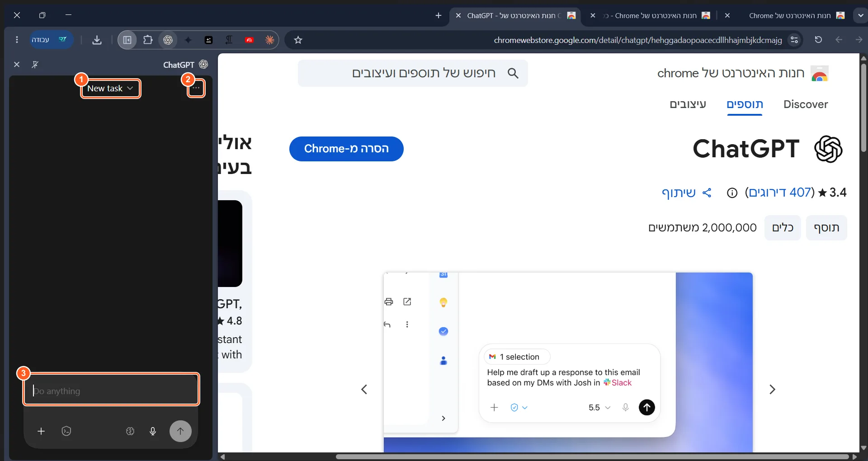Toggle the brain thinking icon
Screen dimensions: 868x461
click(x=130, y=431)
